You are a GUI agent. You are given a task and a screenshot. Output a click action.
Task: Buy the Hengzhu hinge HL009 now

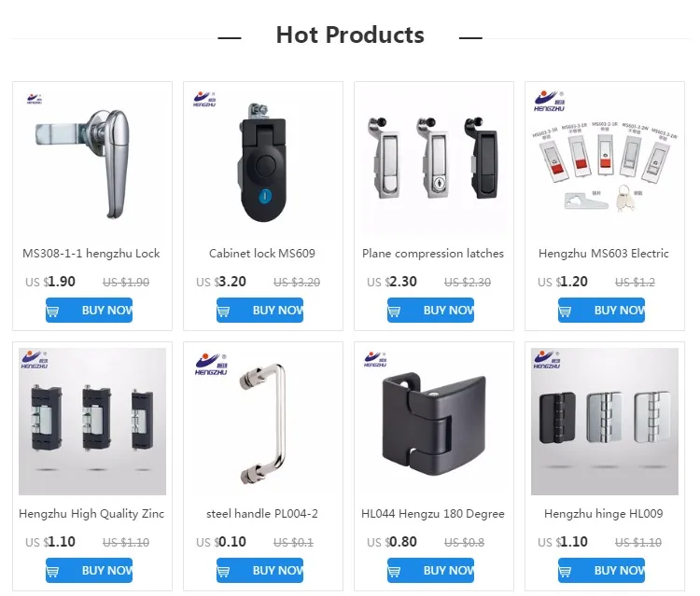pyautogui.click(x=601, y=570)
